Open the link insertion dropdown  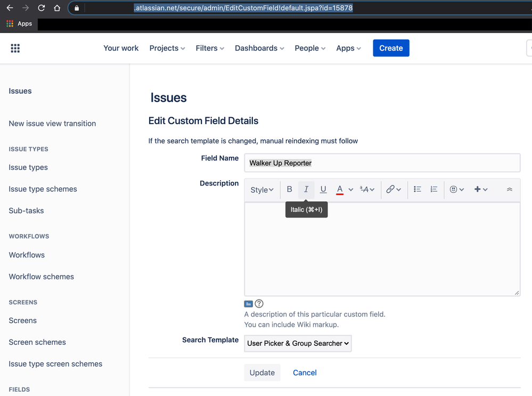394,189
